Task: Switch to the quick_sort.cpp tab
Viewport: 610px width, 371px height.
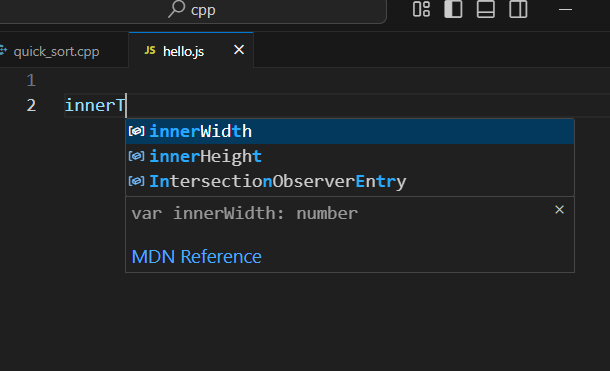Action: click(56, 51)
